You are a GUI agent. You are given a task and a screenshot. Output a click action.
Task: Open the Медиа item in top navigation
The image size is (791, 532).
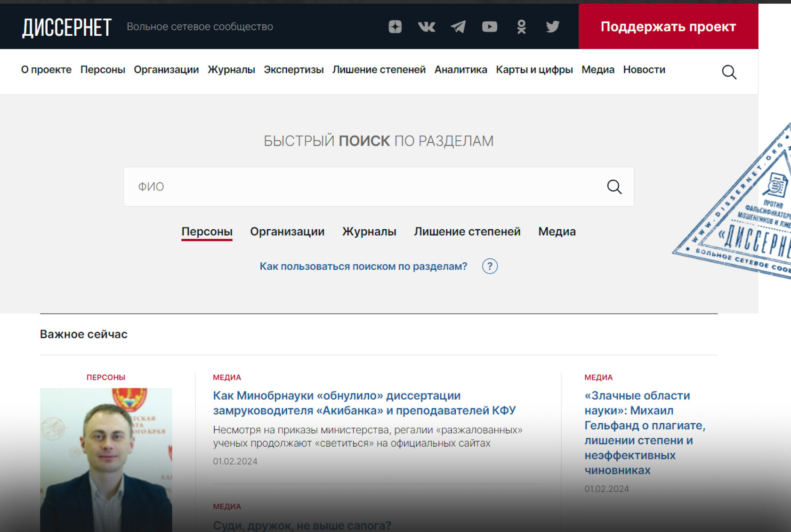597,70
